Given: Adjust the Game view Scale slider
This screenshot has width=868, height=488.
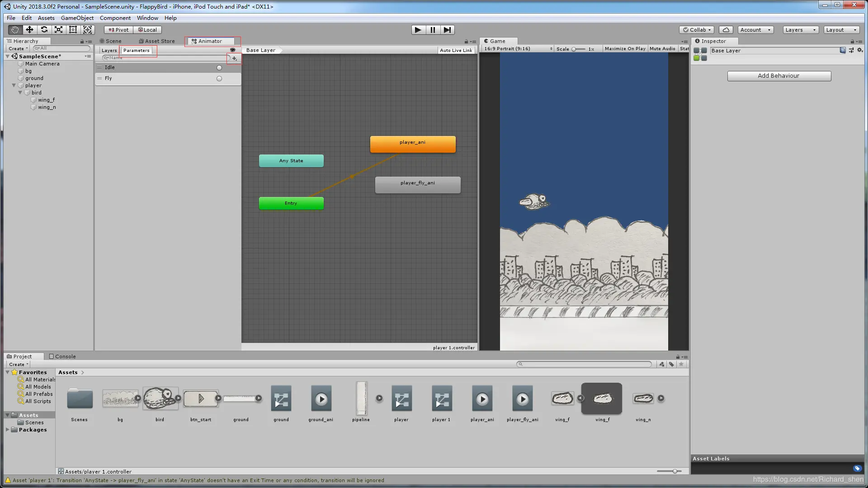Looking at the screenshot, I should (x=574, y=49).
